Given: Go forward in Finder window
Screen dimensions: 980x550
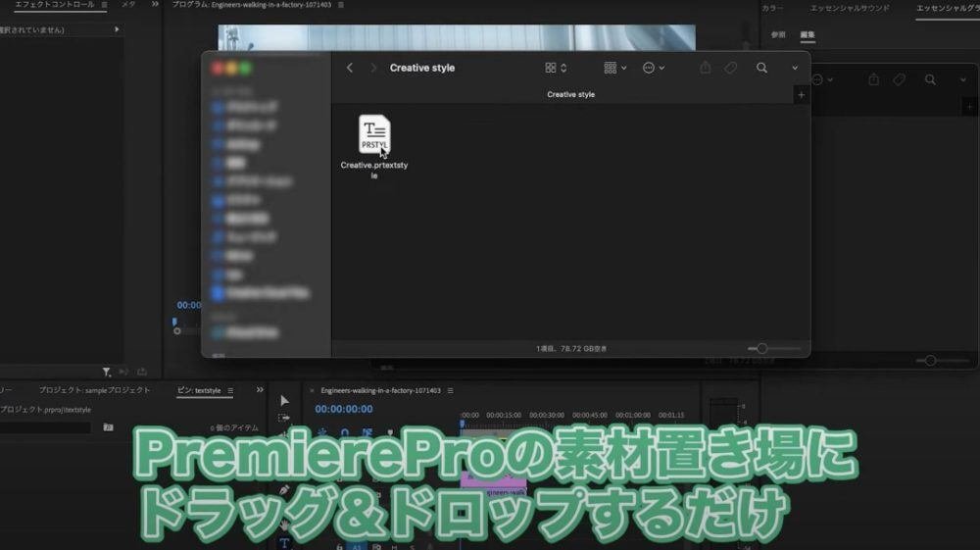Looking at the screenshot, I should click(x=373, y=68).
